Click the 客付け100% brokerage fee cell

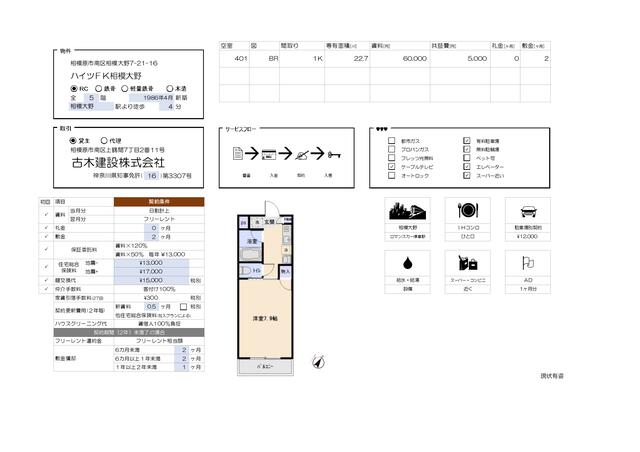click(159, 289)
